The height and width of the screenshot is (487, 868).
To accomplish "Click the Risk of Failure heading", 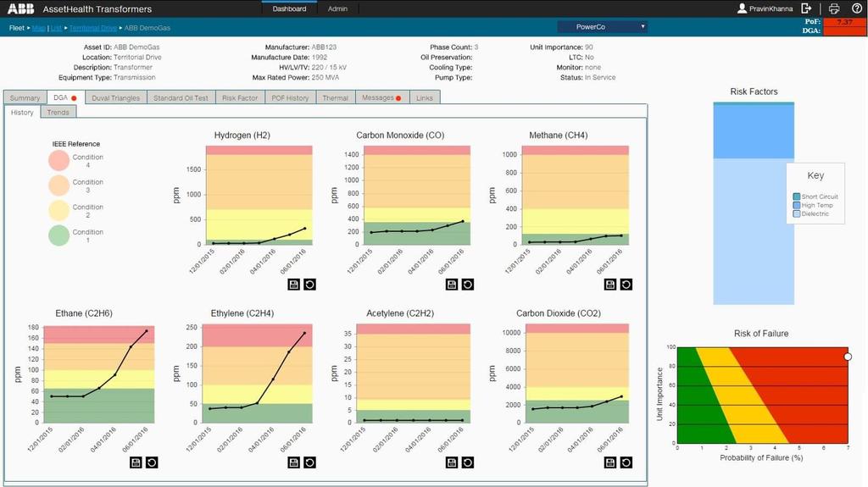I will (761, 333).
